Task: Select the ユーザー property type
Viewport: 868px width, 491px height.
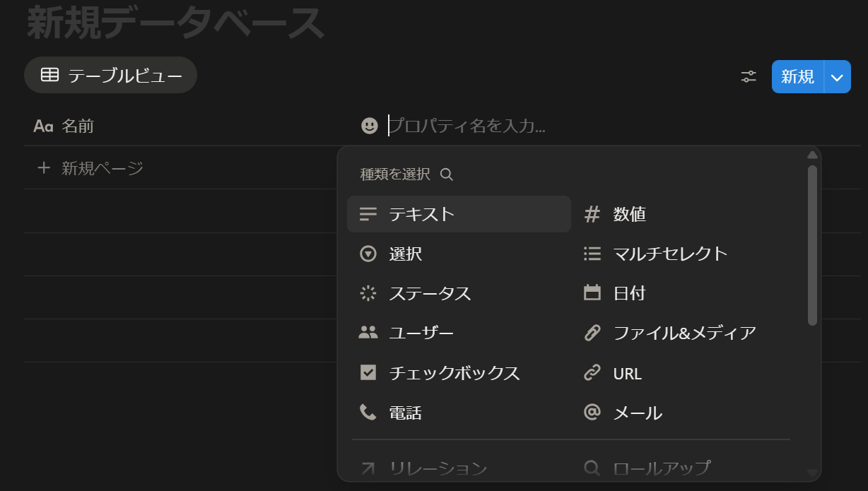Action: pos(459,333)
